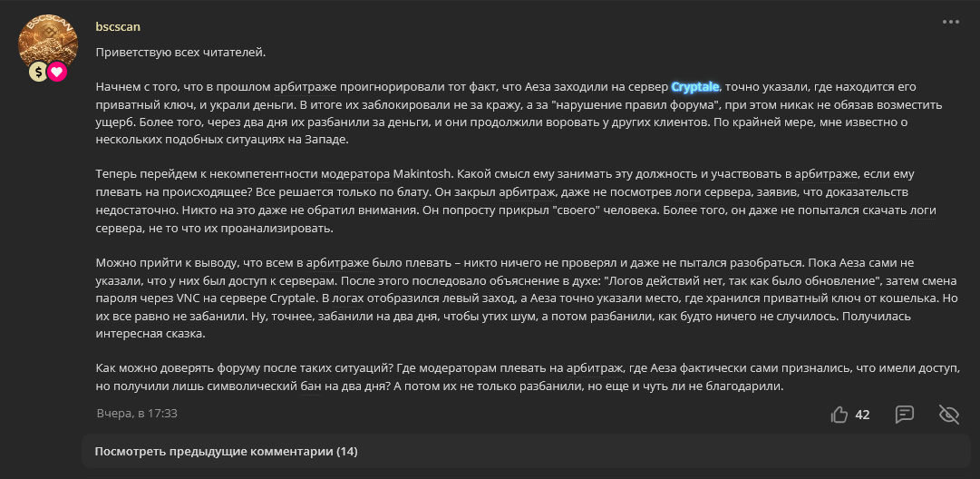Open the three-dot post options menu
980x479 pixels.
point(951,22)
